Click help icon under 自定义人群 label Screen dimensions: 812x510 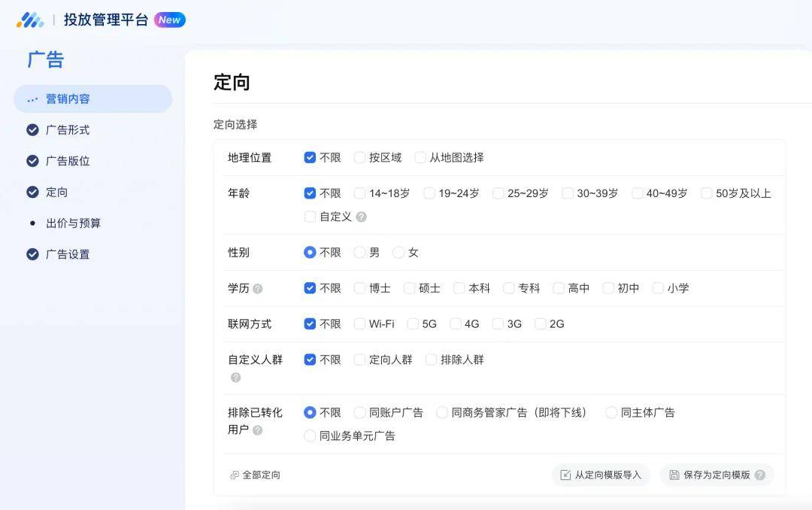coord(235,378)
